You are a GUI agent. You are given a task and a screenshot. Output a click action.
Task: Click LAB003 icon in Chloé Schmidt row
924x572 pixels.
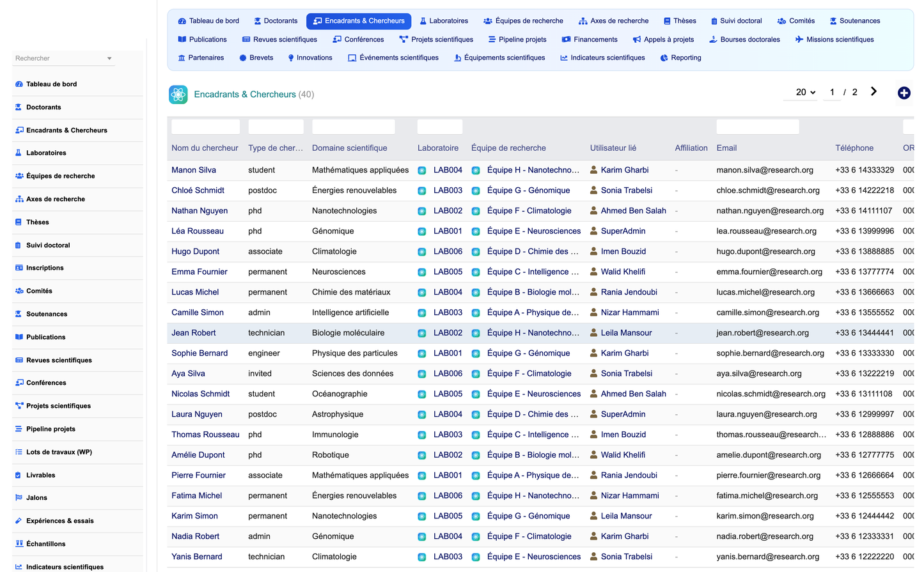click(x=422, y=190)
